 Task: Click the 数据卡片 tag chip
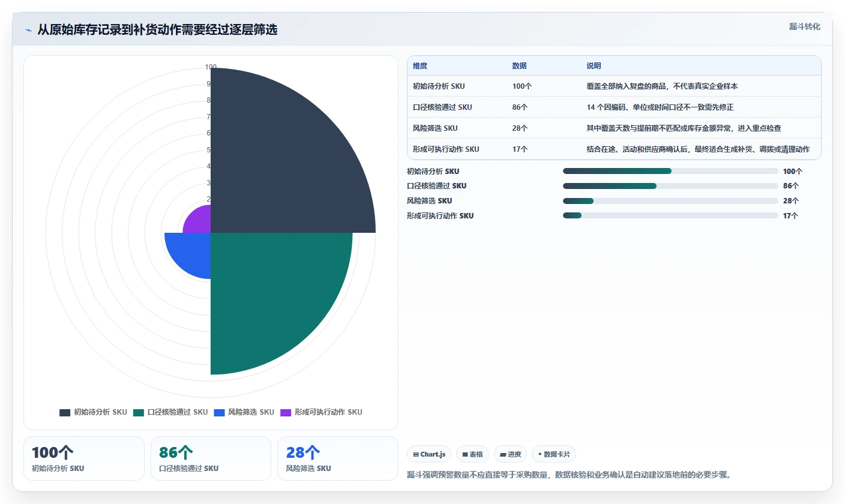click(x=554, y=454)
